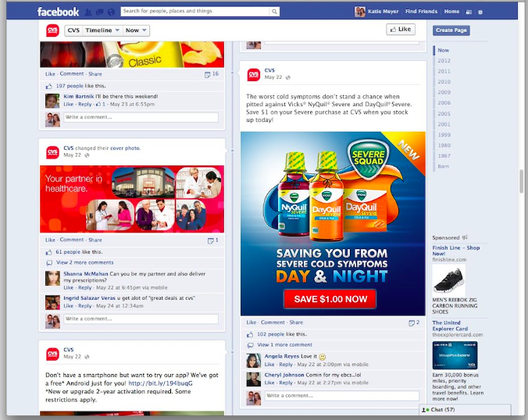
Task: Click the page vertical scrollbar thumb
Action: pyautogui.click(x=522, y=181)
